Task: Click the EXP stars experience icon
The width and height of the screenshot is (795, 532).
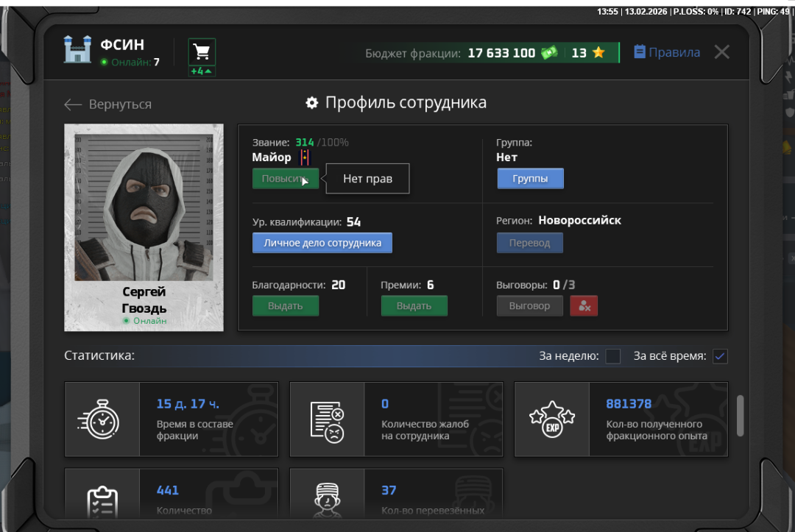Action: point(551,419)
